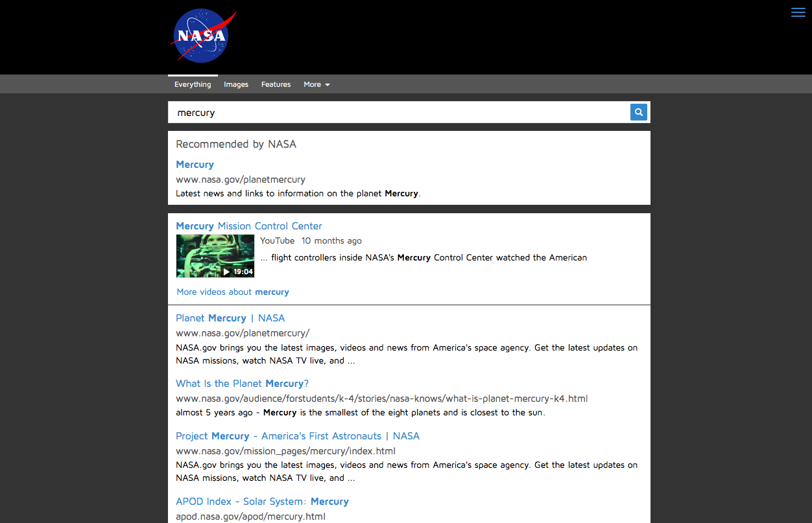The height and width of the screenshot is (523, 812).
Task: Click the 19:04 video duration badge
Action: (x=243, y=272)
